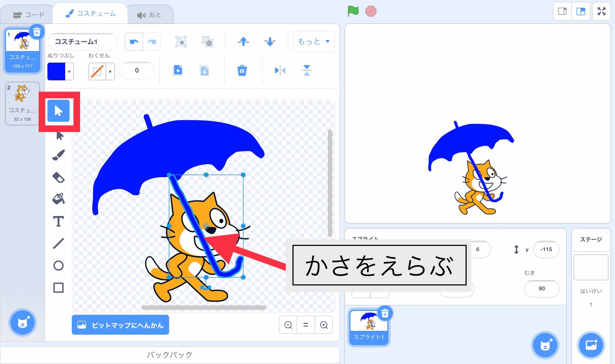Click the add costume button
Screen dimensions: 615x364
22,322
